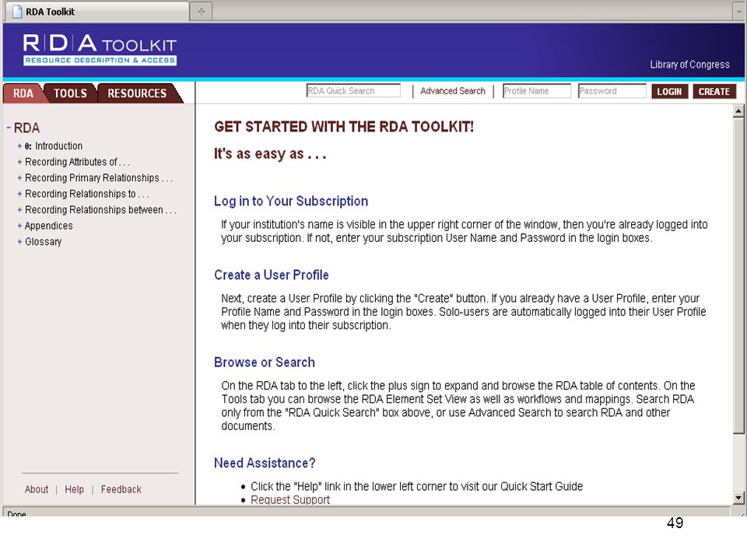Expand Recording Attributes of node

[x=19, y=162]
